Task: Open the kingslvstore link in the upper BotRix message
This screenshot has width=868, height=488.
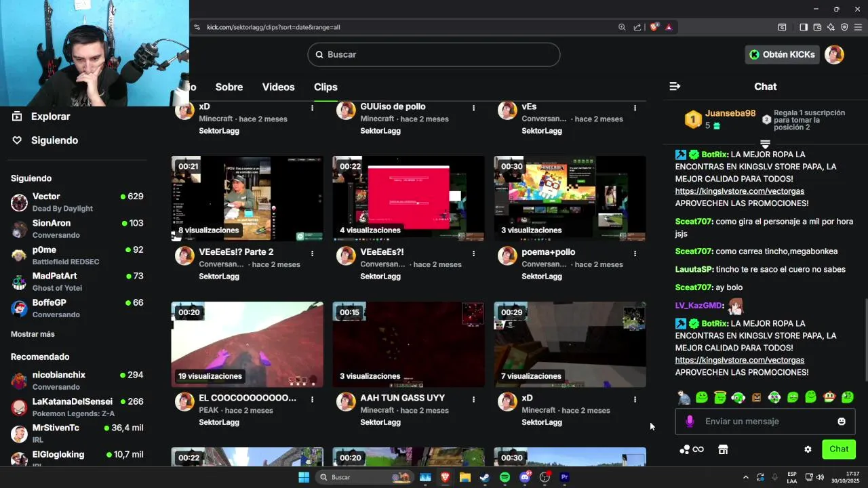Action: coord(740,191)
